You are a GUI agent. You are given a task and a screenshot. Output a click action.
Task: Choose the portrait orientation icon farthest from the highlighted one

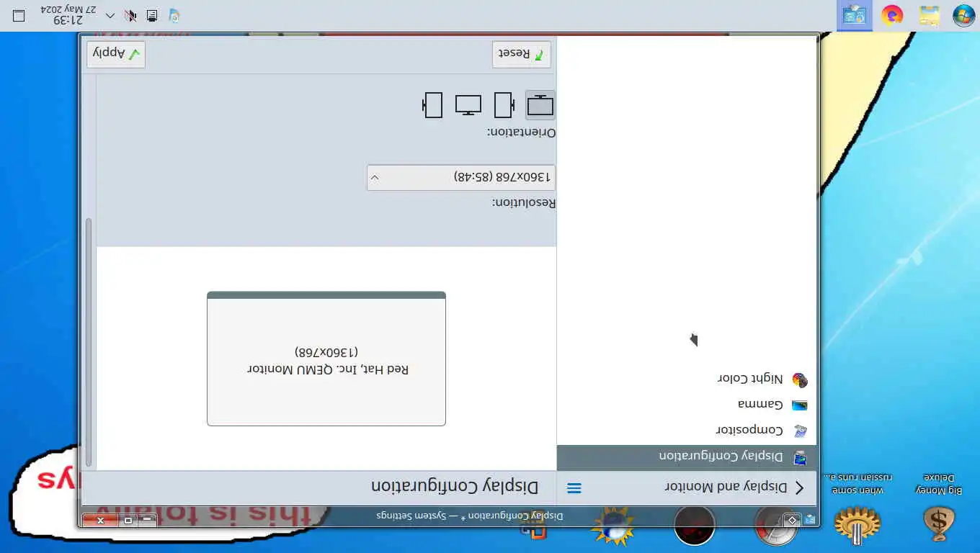coord(432,105)
